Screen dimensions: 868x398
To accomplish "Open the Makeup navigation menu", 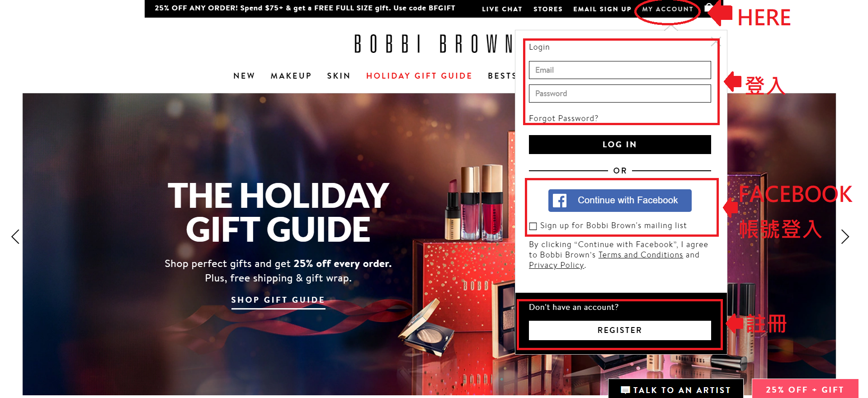I will 291,76.
